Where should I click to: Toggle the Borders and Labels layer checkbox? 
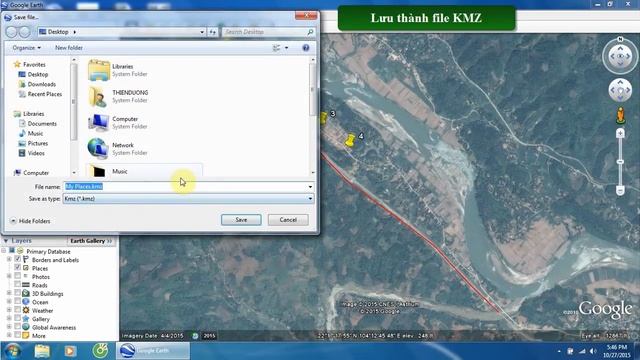tap(18, 259)
